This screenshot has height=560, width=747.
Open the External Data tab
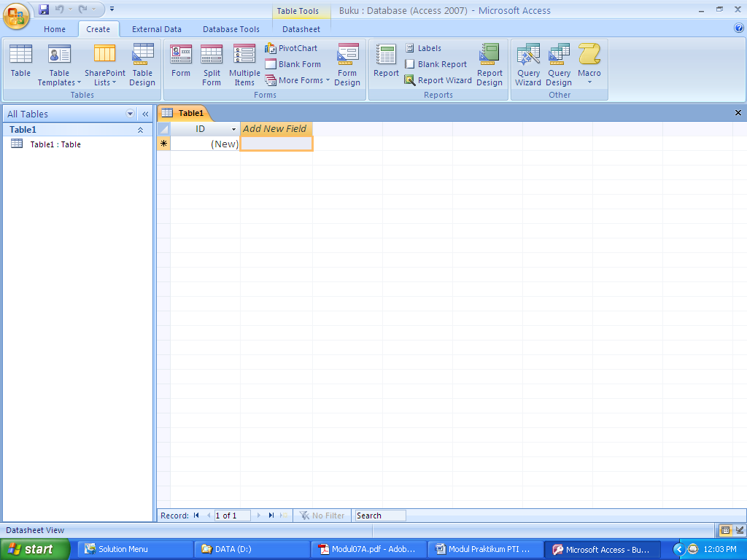point(157,29)
